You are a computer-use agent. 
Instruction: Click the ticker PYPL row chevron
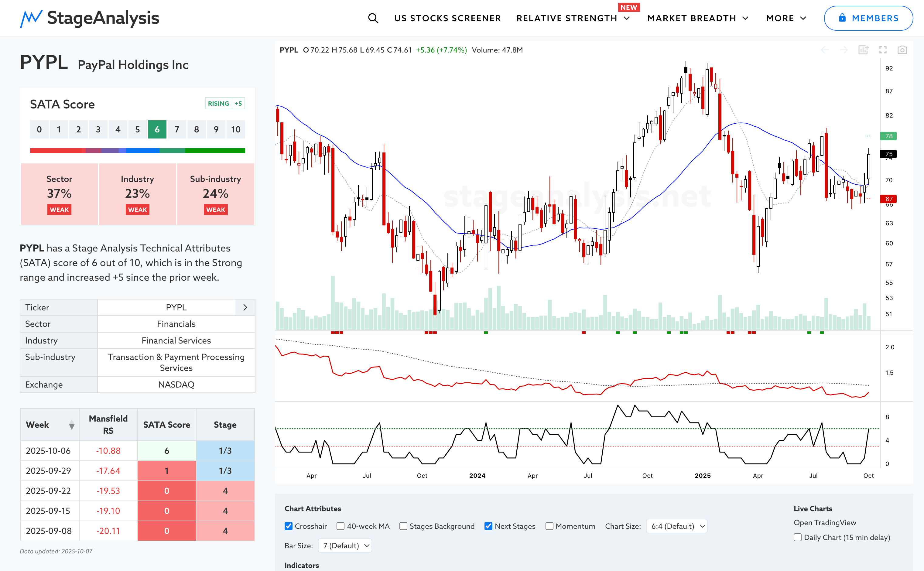pos(245,307)
